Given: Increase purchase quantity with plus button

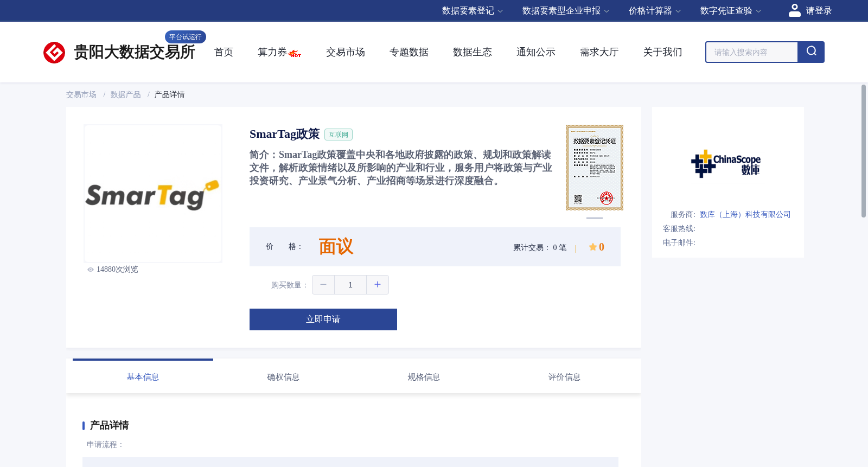Looking at the screenshot, I should click(x=378, y=285).
